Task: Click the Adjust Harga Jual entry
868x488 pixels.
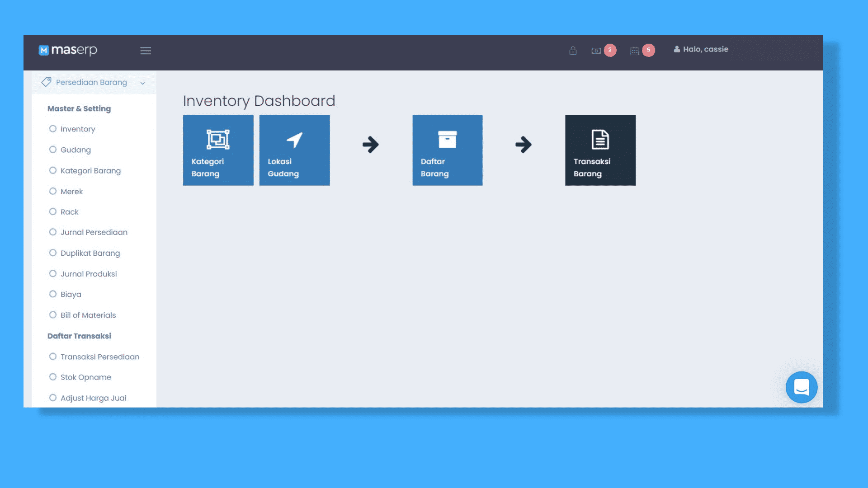Action: (93, 398)
